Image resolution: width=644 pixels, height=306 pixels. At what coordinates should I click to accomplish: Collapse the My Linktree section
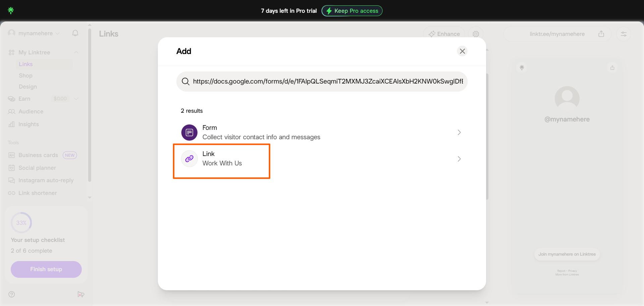click(x=76, y=52)
